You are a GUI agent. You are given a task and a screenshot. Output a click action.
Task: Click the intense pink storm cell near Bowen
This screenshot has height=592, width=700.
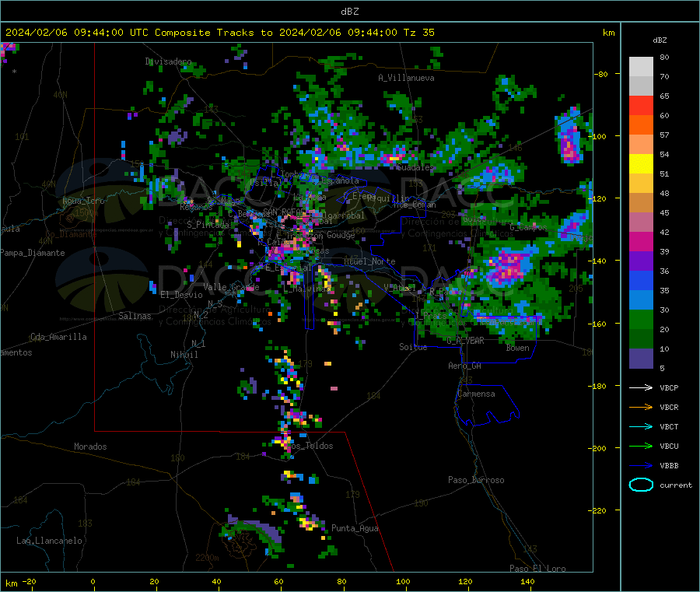(509, 266)
